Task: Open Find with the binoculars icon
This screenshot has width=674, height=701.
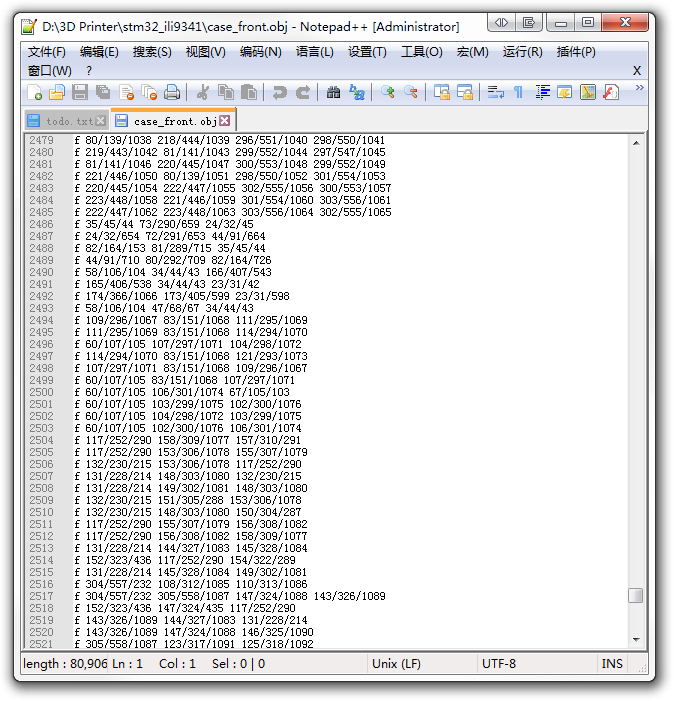Action: click(333, 93)
